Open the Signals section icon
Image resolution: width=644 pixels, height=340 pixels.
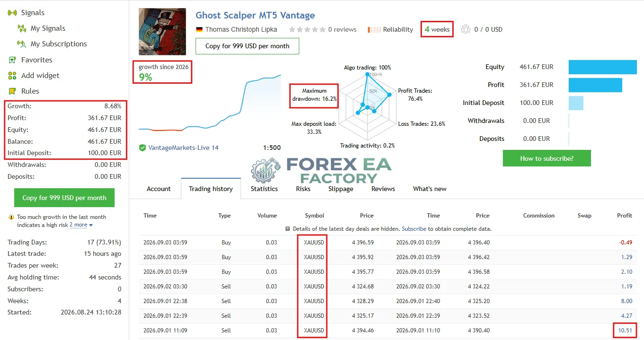pos(12,13)
